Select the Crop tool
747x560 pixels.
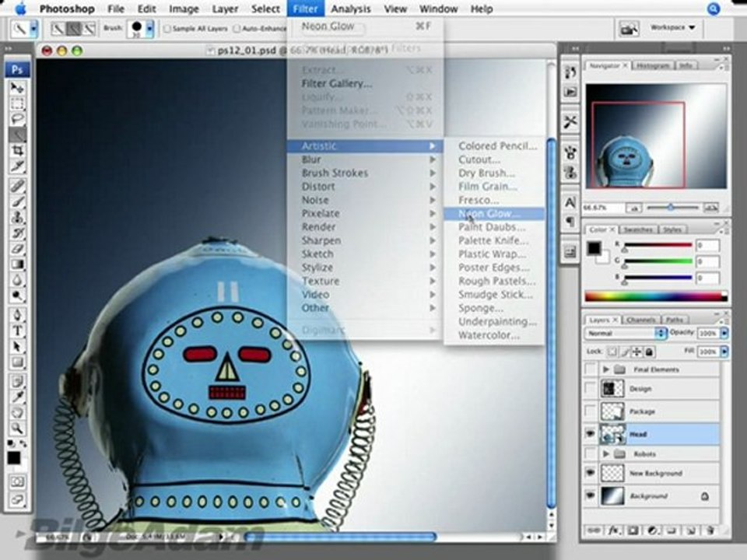(17, 150)
